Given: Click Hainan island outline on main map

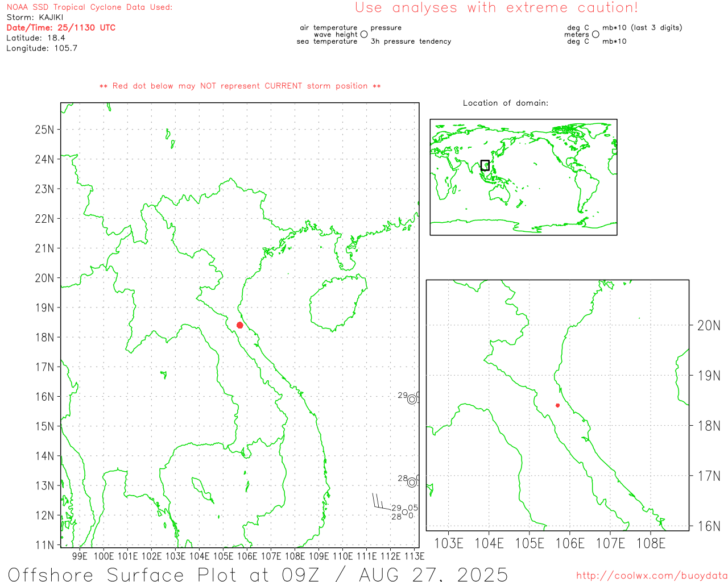Looking at the screenshot, I should tap(338, 304).
